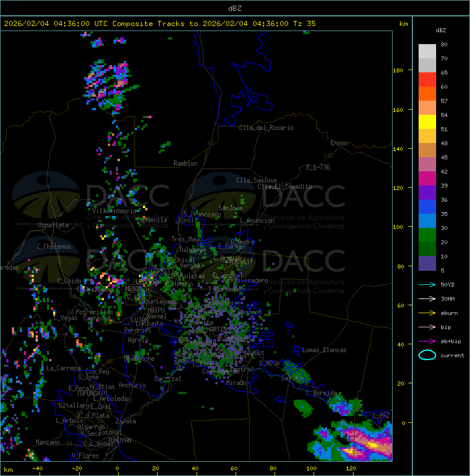Pick the golden 48-51 dBZ swatch
This screenshot has width=470, height=476.
(427, 136)
